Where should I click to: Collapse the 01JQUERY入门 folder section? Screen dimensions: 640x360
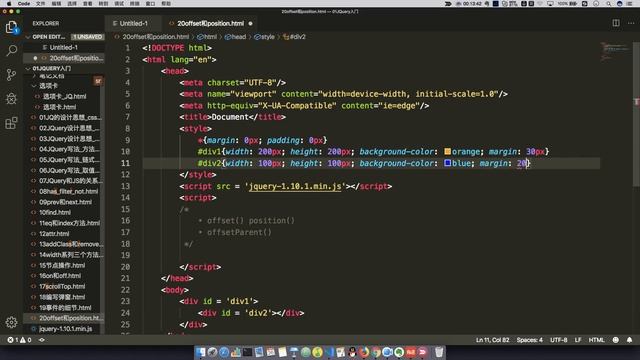coord(28,68)
